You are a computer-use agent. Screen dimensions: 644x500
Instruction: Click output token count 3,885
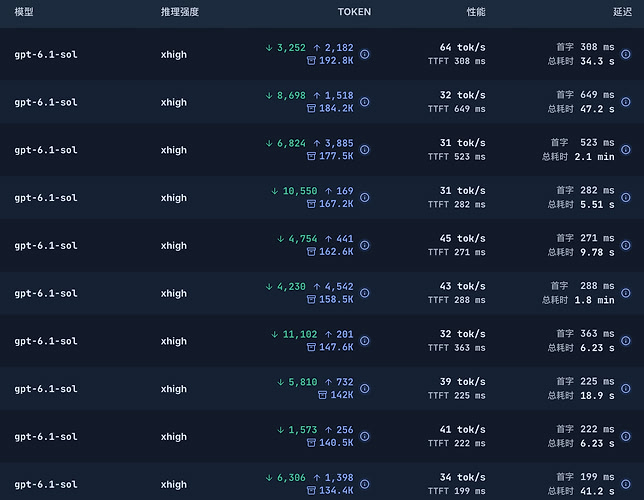pyautogui.click(x=339, y=143)
